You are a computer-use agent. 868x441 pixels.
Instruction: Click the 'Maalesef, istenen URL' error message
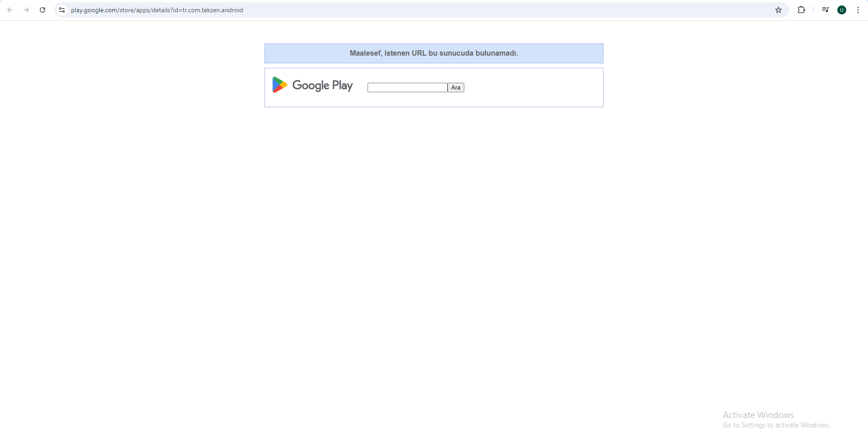[434, 53]
